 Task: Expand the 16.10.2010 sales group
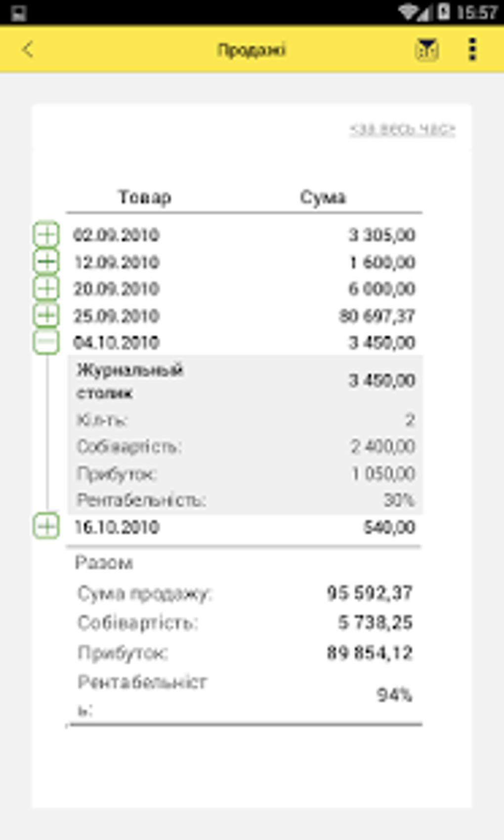coord(46,526)
